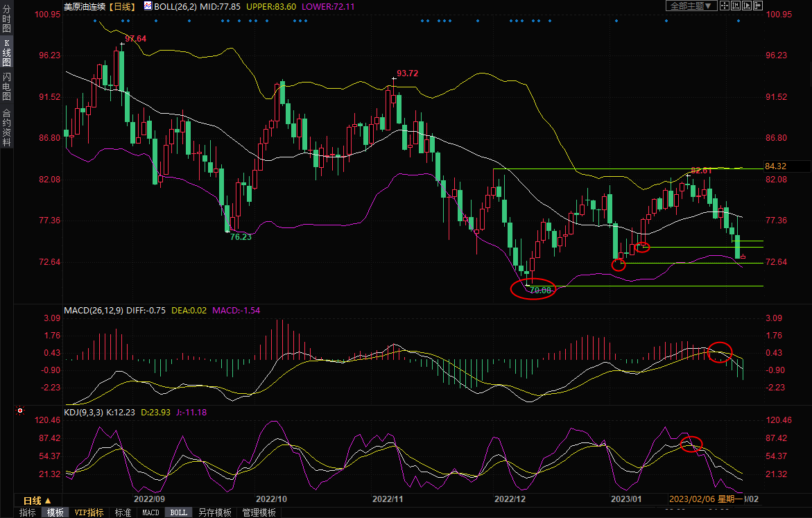The width and height of the screenshot is (812, 518).
Task: Click the 管理模板 button
Action: click(x=259, y=512)
